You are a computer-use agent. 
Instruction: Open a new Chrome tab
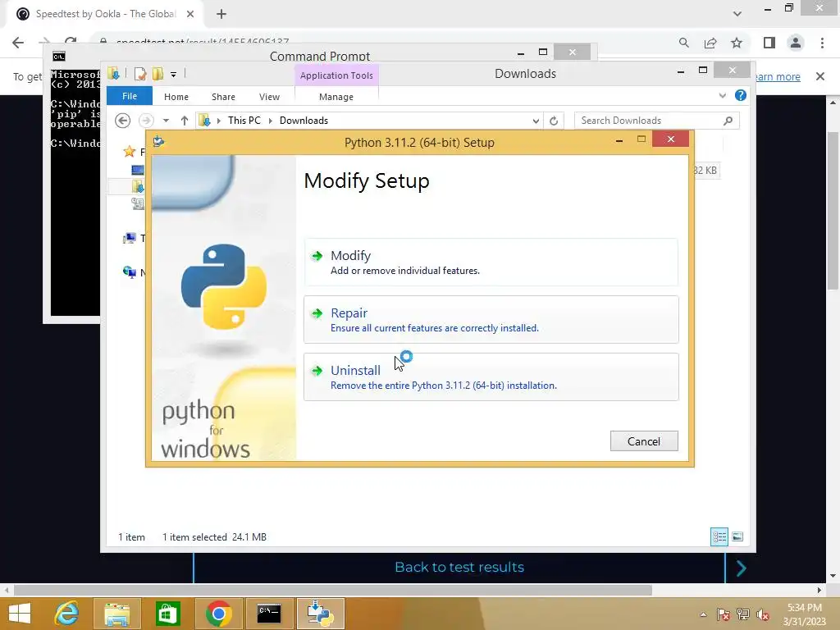pyautogui.click(x=221, y=14)
